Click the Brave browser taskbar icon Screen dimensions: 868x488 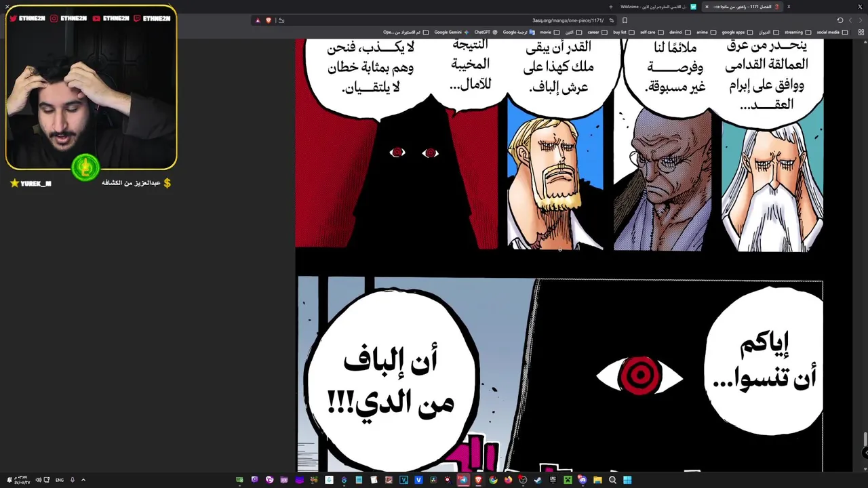tap(479, 480)
